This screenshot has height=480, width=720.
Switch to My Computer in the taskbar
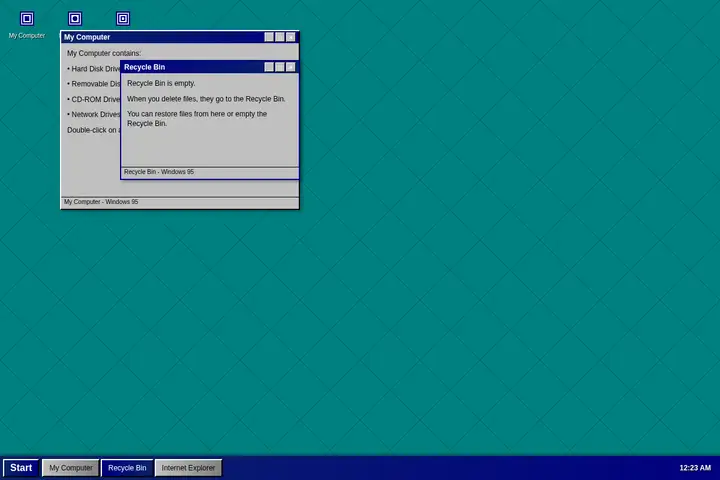coord(71,468)
